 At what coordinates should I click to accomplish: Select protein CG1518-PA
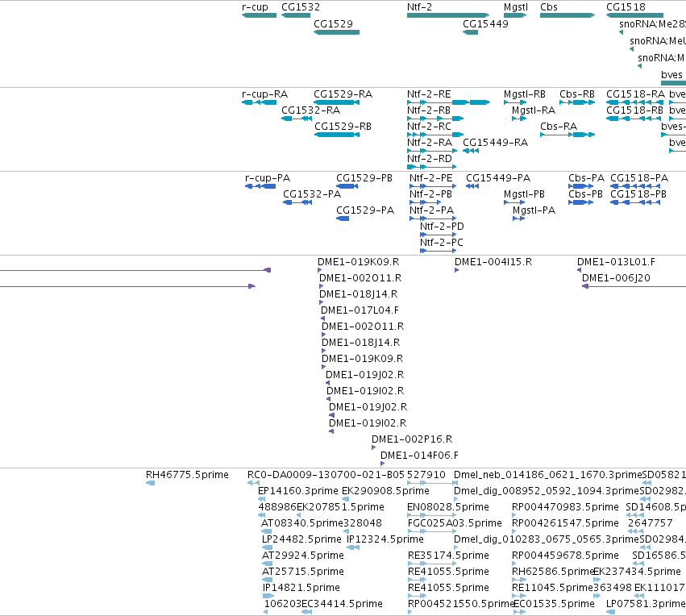pyautogui.click(x=639, y=178)
